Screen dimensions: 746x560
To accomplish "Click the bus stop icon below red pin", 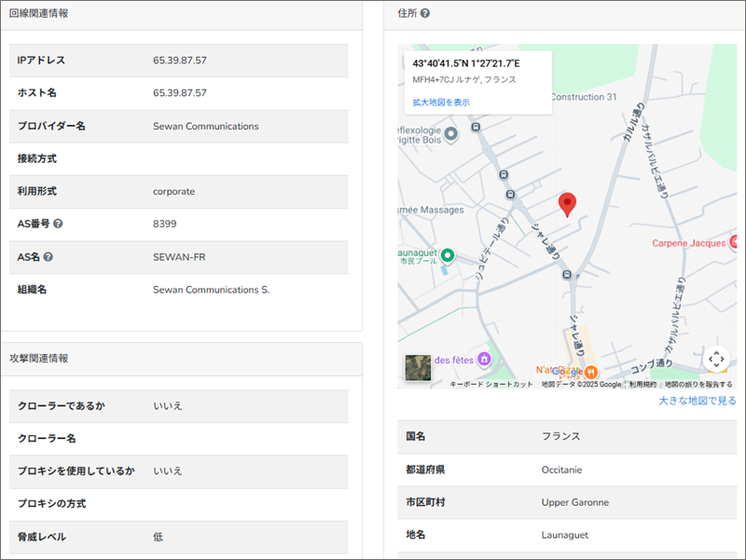I will 567,274.
